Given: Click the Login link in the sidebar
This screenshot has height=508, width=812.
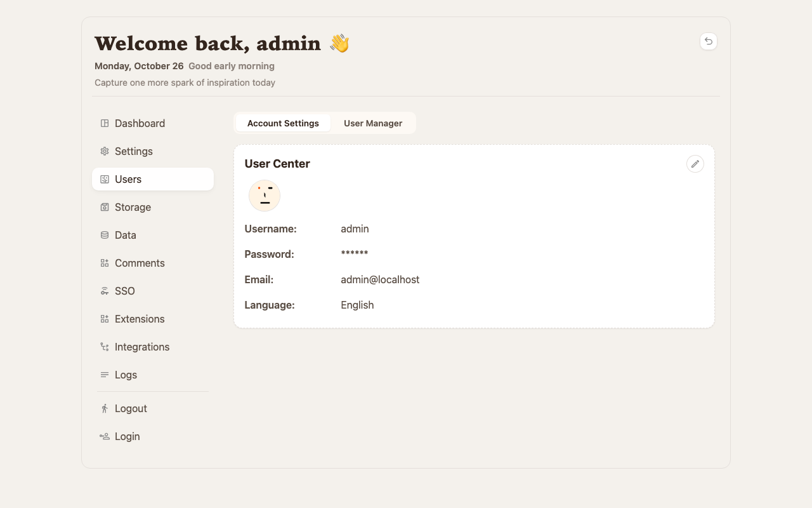Looking at the screenshot, I should click(x=153, y=436).
